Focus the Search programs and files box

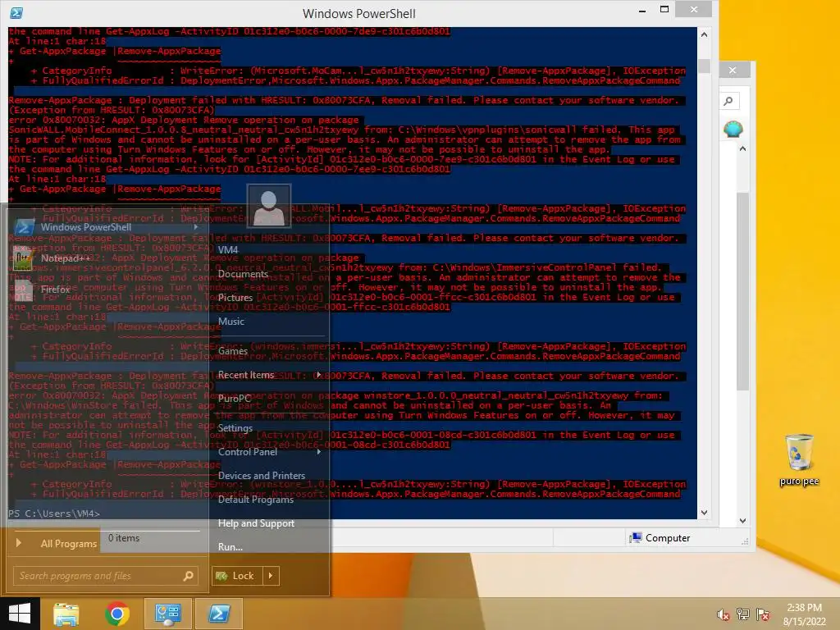[x=106, y=576]
